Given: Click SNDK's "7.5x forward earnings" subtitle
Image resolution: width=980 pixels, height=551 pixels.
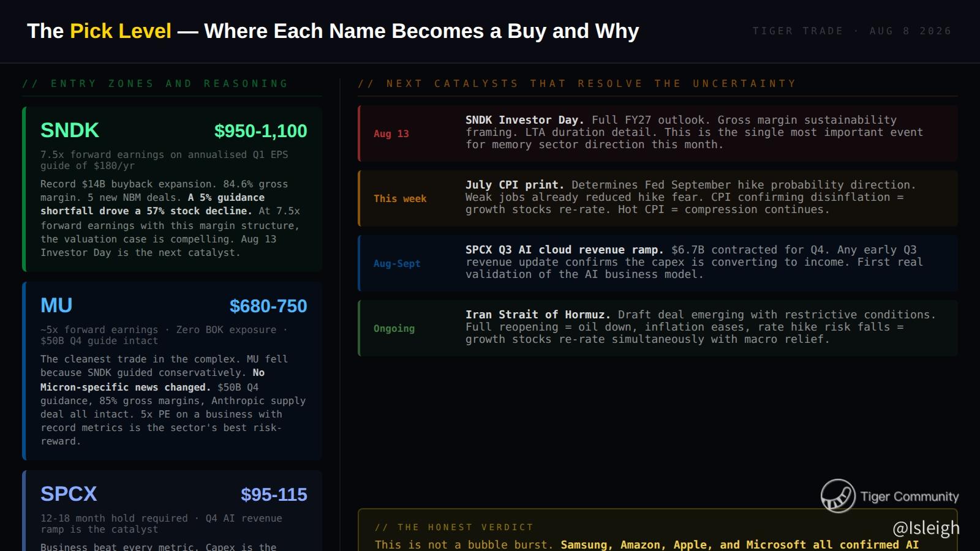Looking at the screenshot, I should point(164,160).
